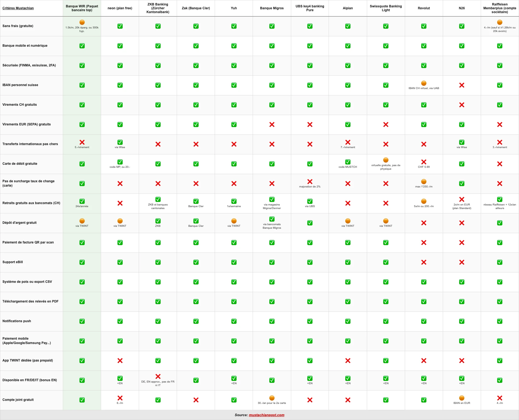
Task: Click the 'code MUSTCH' note under Alpian
Action: [348, 167]
